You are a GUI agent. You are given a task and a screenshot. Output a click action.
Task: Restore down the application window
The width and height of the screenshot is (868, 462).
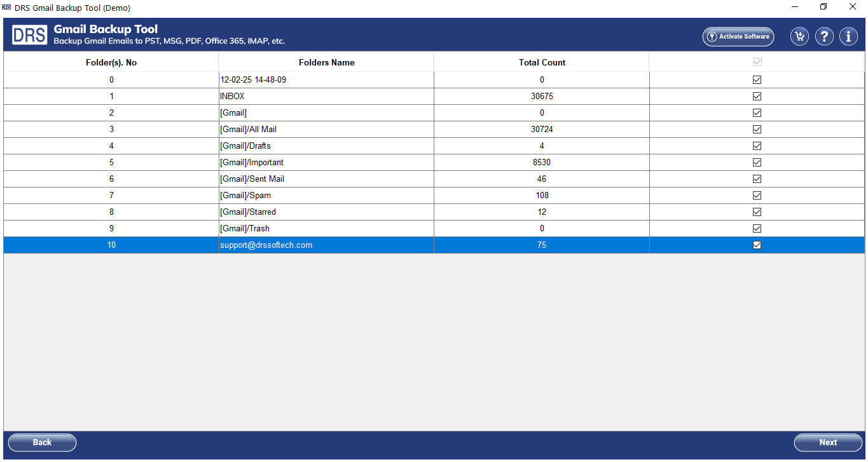click(823, 7)
